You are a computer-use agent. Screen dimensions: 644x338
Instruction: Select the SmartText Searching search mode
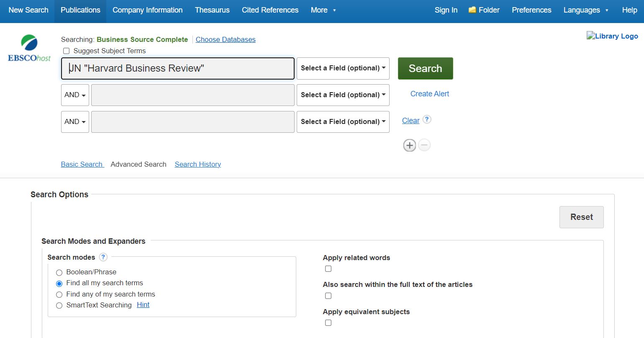(x=59, y=305)
